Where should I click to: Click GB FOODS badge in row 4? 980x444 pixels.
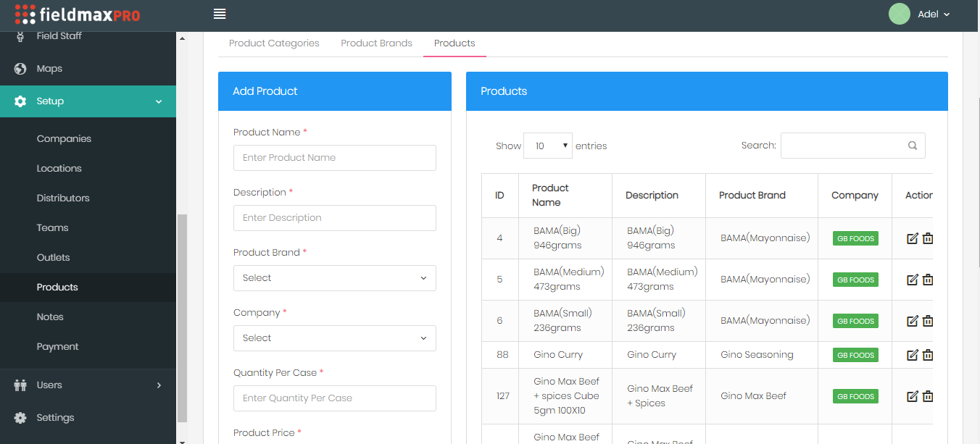tap(855, 238)
